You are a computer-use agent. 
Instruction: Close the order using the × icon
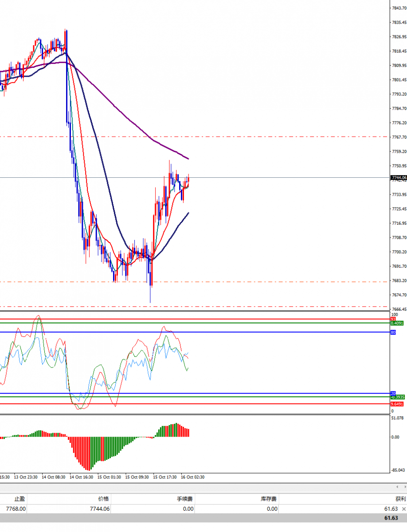403,509
